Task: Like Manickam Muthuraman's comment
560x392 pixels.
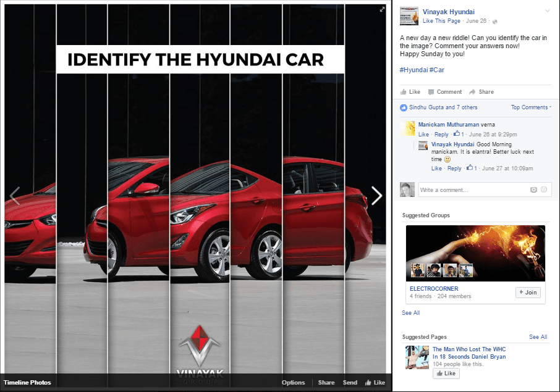Action: point(423,135)
